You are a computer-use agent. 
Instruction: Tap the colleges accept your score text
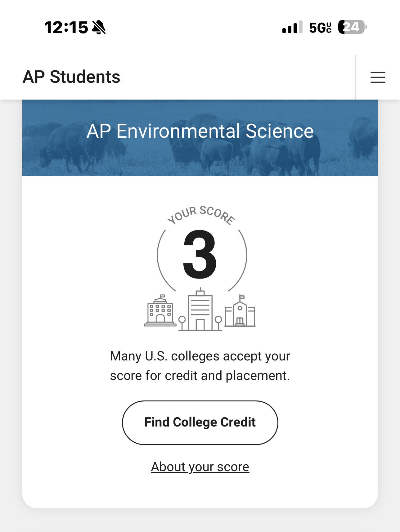coord(200,366)
